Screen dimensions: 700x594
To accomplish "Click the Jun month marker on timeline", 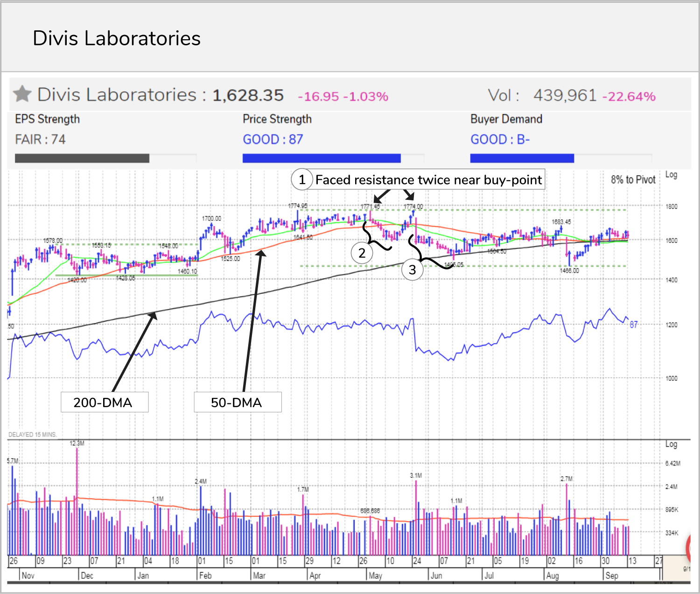I will [436, 575].
